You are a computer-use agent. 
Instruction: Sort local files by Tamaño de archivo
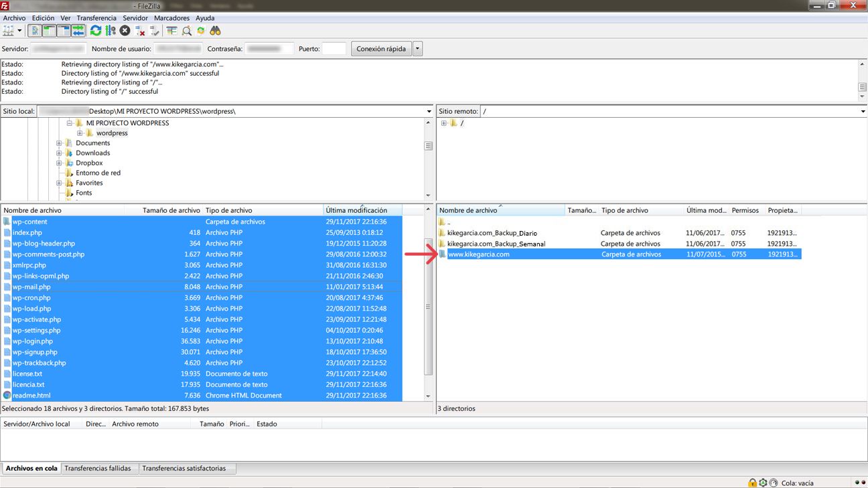tap(164, 210)
